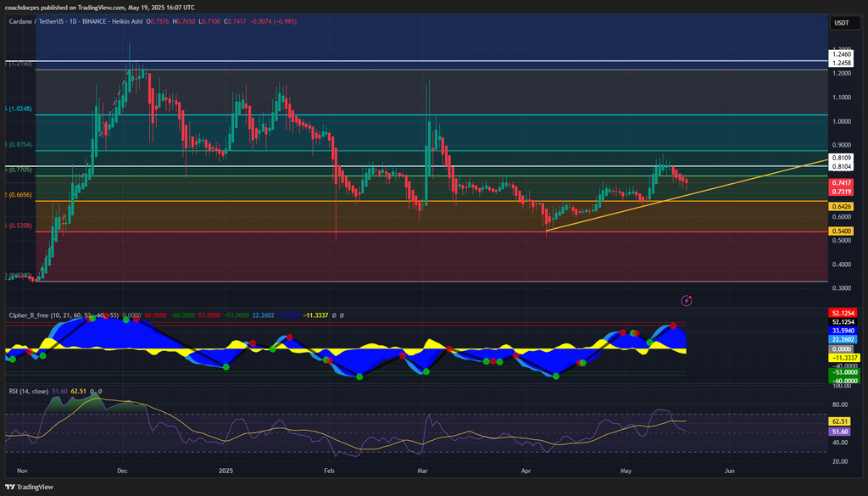This screenshot has width=868, height=496.
Task: Click the purple lightning bolt icon on chart
Action: 687,300
